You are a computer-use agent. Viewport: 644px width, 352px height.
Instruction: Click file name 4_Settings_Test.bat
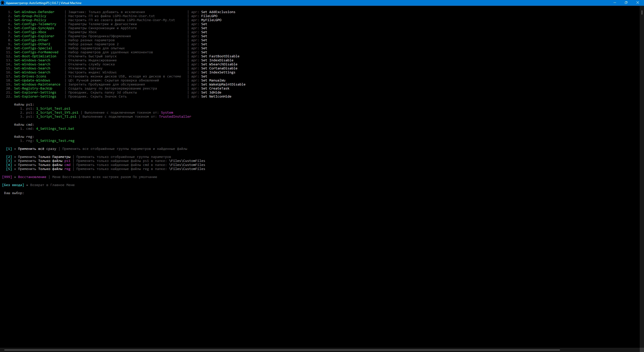point(55,129)
